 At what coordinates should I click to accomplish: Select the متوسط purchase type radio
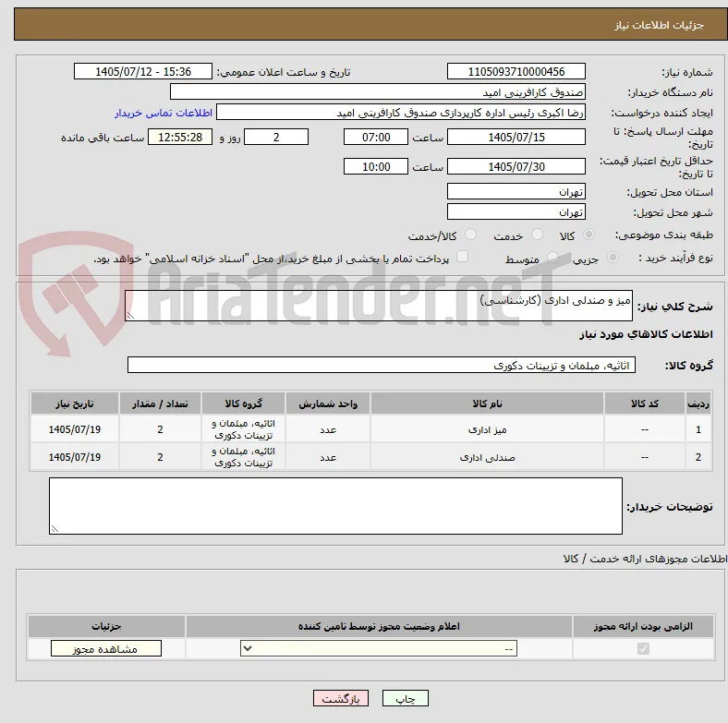coord(552,257)
